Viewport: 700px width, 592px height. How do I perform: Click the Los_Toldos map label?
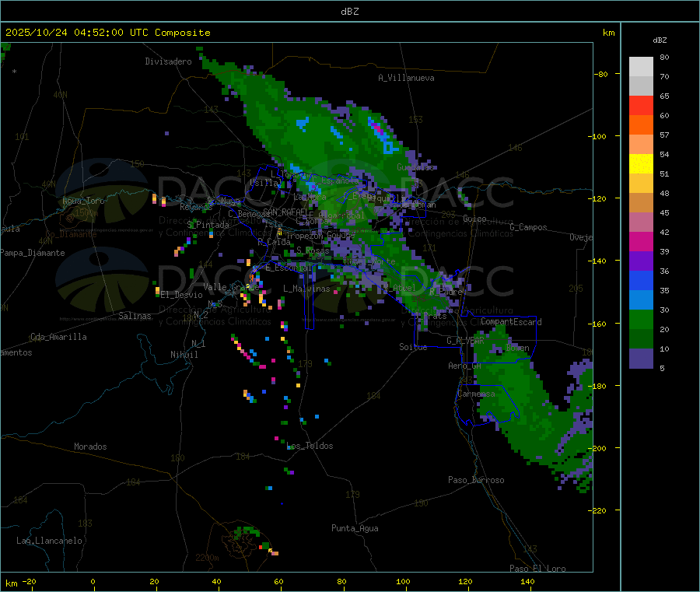310,446
